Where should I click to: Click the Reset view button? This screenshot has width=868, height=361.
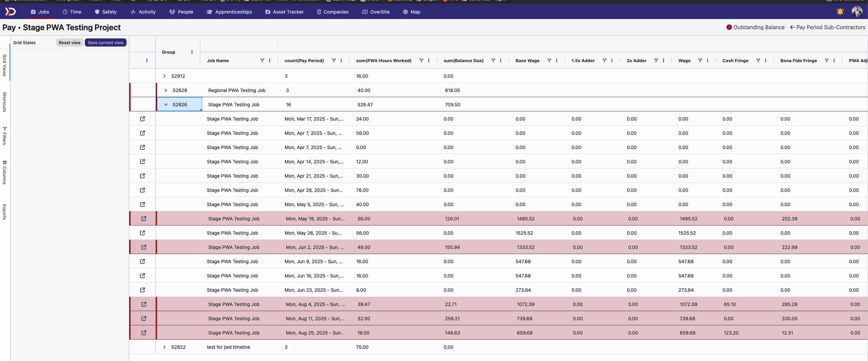(x=70, y=43)
